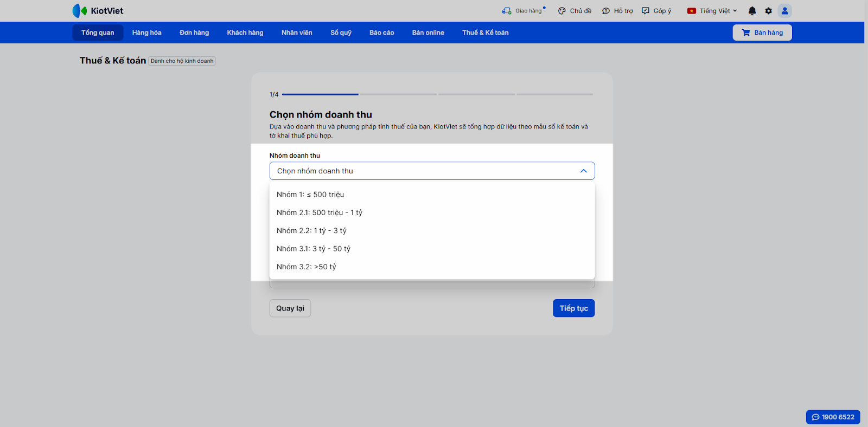Open the Đơn hàng menu
This screenshot has width=868, height=427.
[194, 33]
